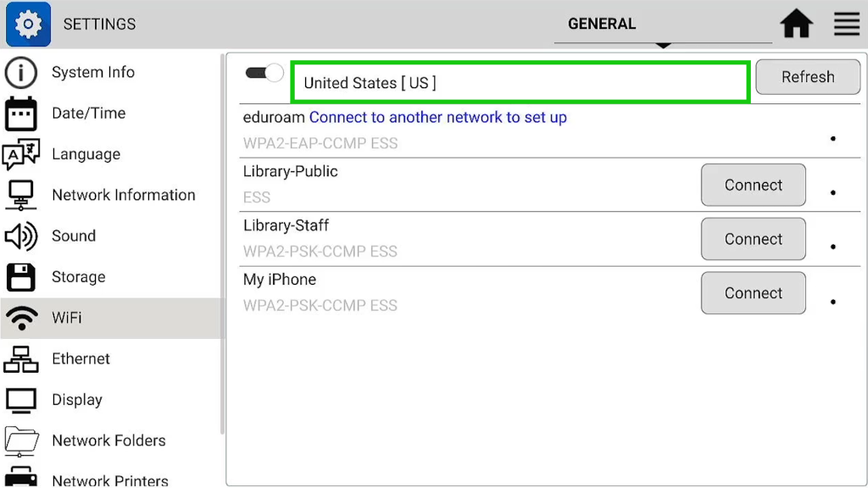Open the Language translation icon

tap(21, 154)
